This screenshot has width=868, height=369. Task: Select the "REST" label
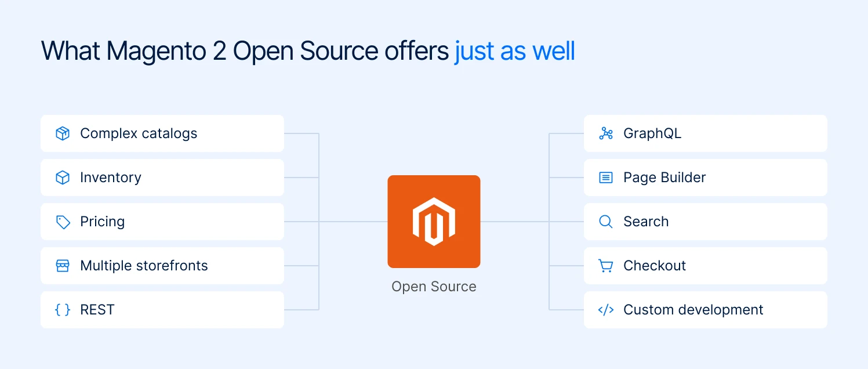tap(97, 310)
